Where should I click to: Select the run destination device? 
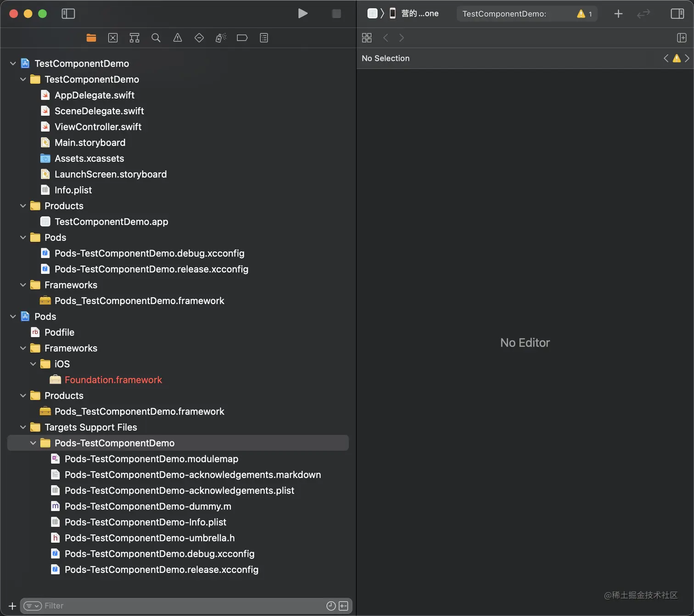click(x=414, y=14)
